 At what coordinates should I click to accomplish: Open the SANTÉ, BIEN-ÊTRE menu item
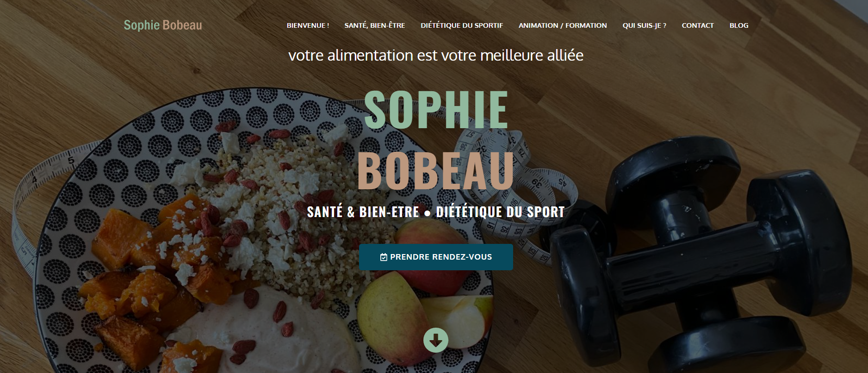(375, 25)
